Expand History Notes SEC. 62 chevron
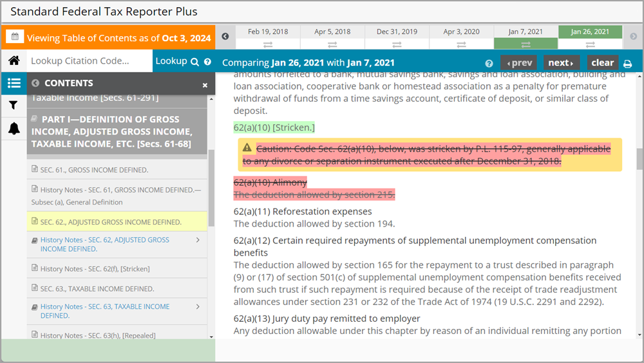The image size is (644, 363). 198,240
